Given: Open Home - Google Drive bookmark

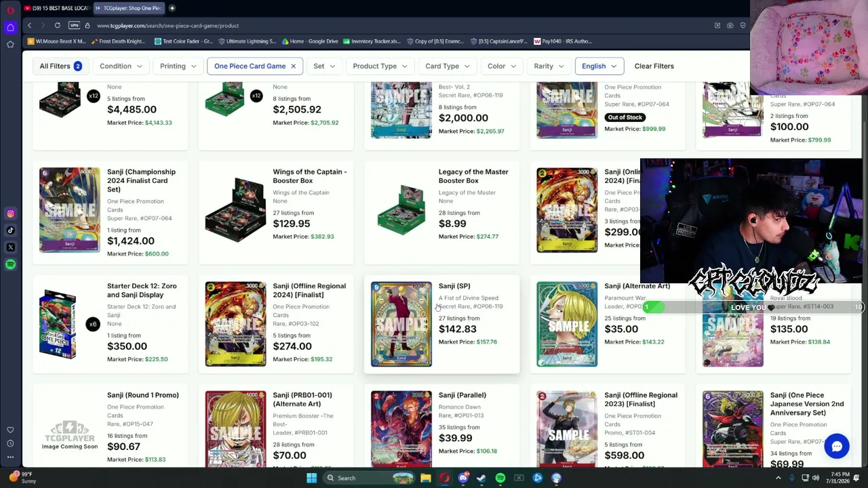Looking at the screenshot, I should 309,41.
